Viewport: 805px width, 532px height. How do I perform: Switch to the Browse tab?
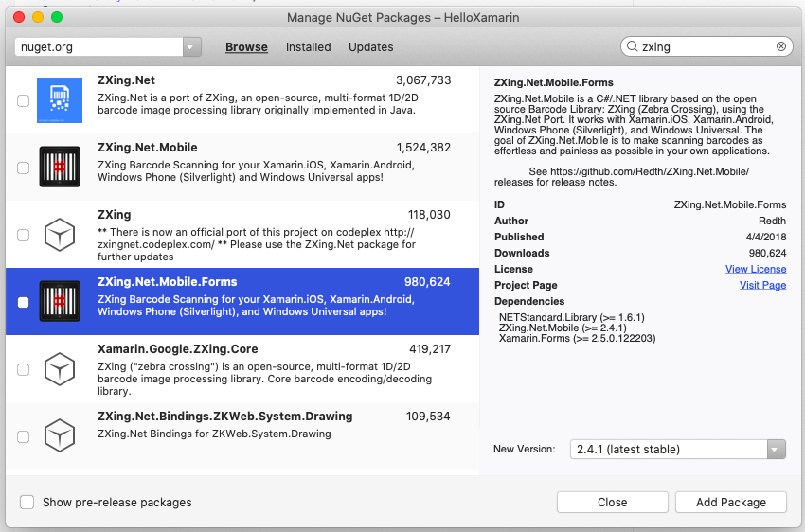[x=246, y=46]
